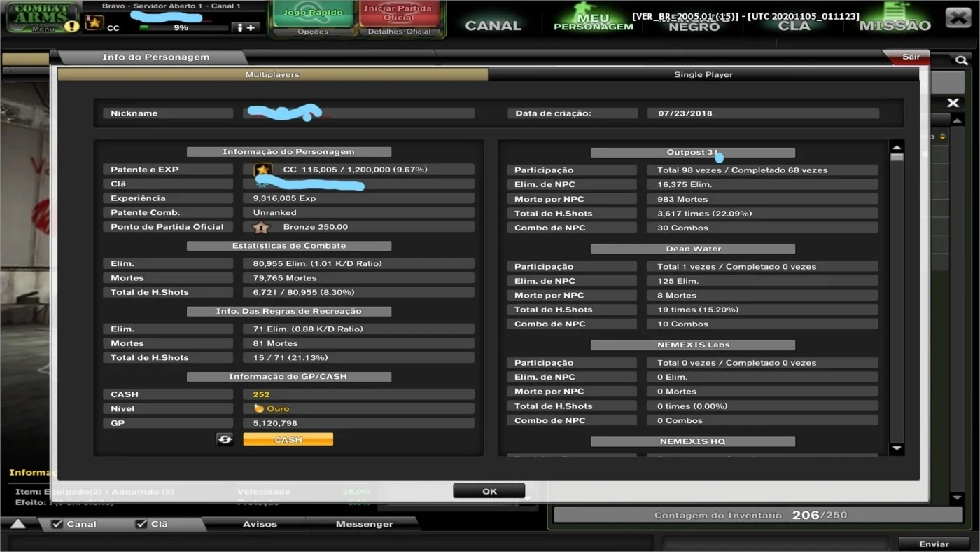980x552 pixels.
Task: Switch to Single Player tab
Action: [x=703, y=74]
